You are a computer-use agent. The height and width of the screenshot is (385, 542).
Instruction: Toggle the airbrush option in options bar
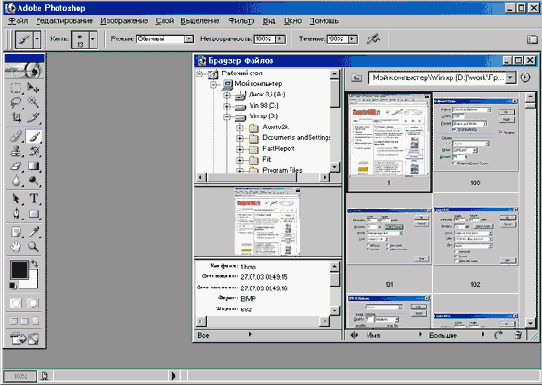point(373,39)
